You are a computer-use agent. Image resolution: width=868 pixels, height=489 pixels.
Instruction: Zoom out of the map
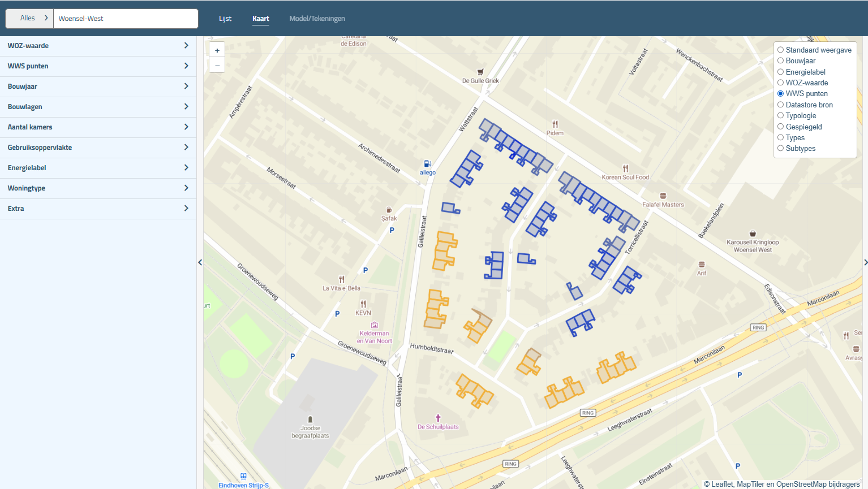tap(217, 65)
